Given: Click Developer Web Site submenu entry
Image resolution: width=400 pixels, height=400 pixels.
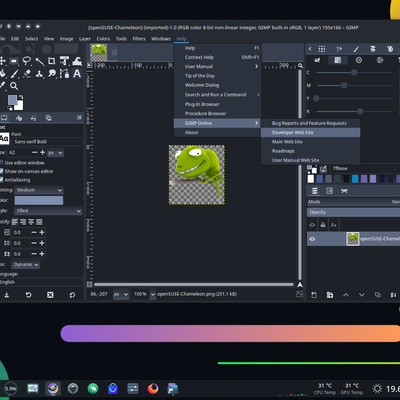Looking at the screenshot, I should tap(310, 132).
